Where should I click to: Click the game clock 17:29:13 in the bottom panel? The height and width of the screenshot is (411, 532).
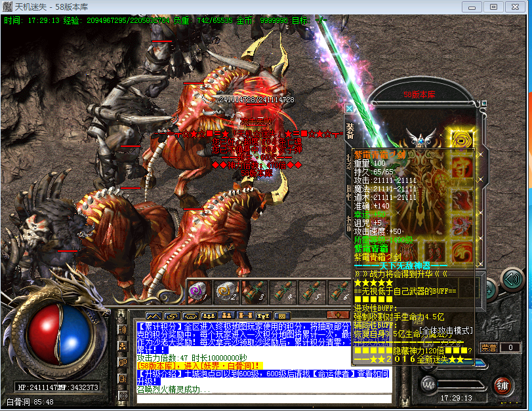tap(457, 398)
